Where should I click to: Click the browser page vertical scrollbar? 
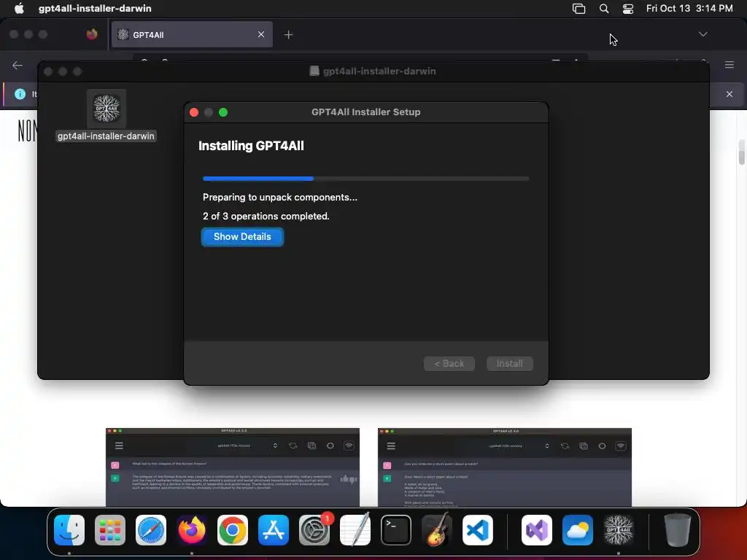click(742, 152)
